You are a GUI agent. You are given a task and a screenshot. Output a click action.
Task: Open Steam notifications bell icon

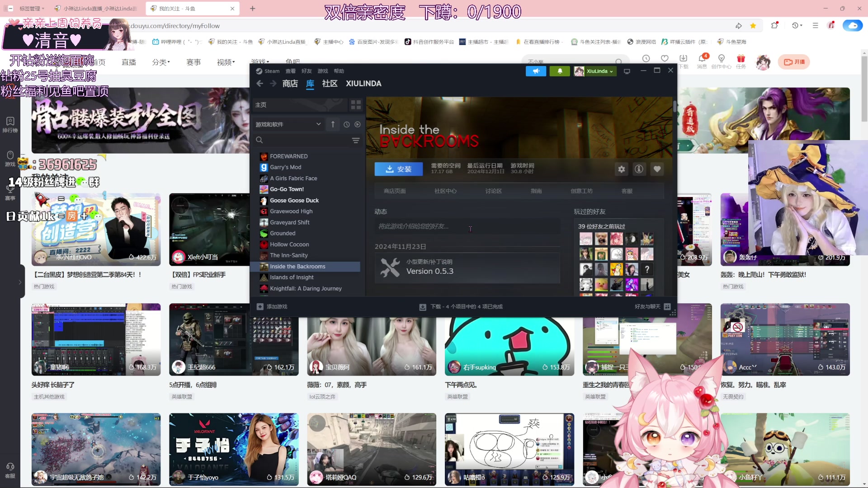point(560,71)
